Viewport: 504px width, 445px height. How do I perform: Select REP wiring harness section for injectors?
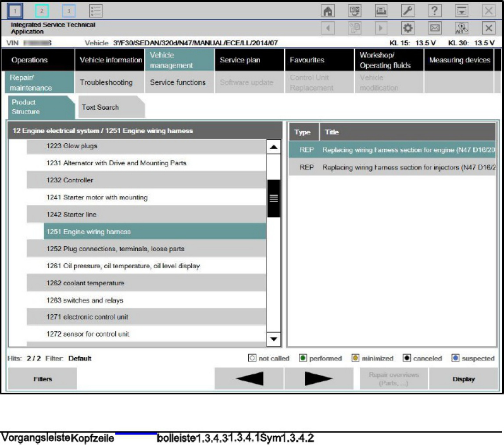392,167
